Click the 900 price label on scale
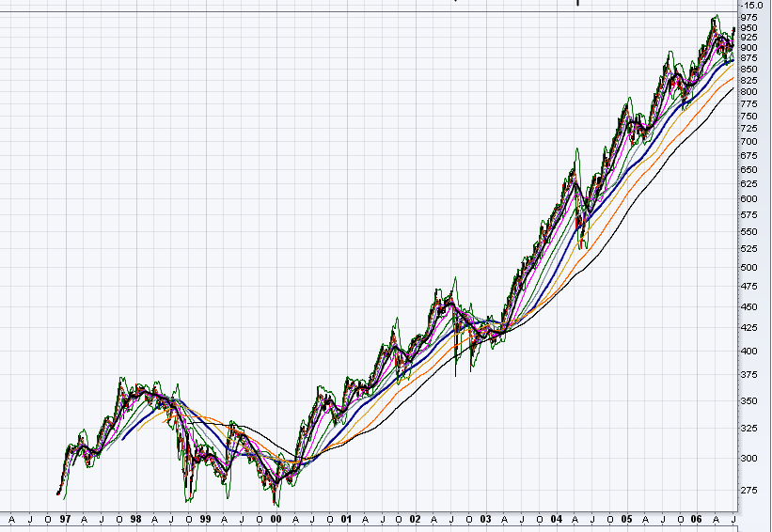 point(748,48)
